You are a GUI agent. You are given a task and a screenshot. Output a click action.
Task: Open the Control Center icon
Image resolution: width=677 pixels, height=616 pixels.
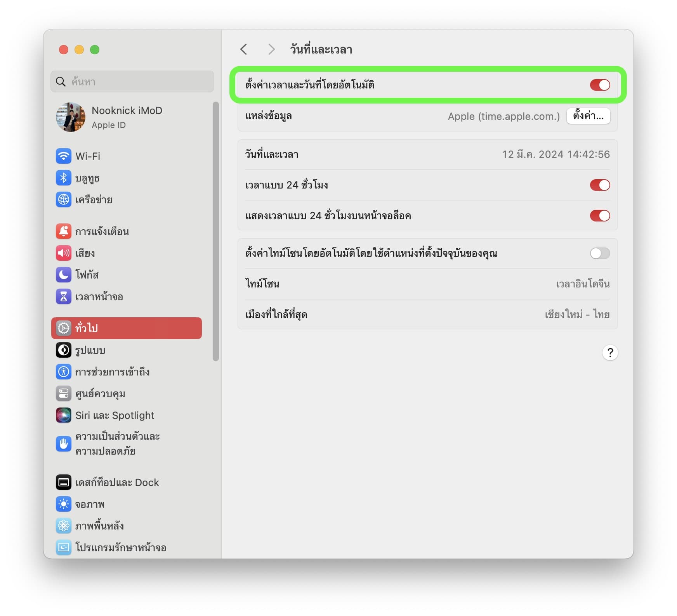(x=63, y=394)
